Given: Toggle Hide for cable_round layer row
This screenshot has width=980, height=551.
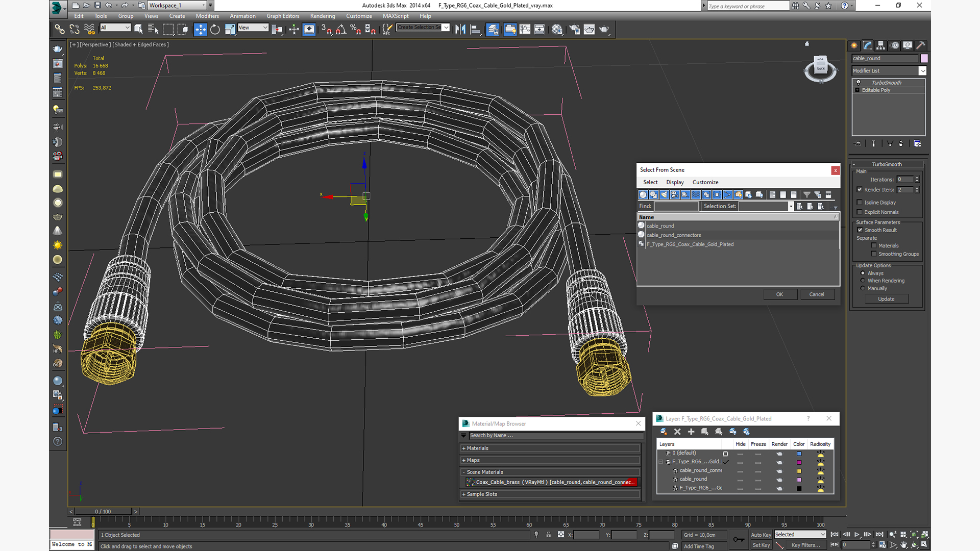Looking at the screenshot, I should click(740, 480).
